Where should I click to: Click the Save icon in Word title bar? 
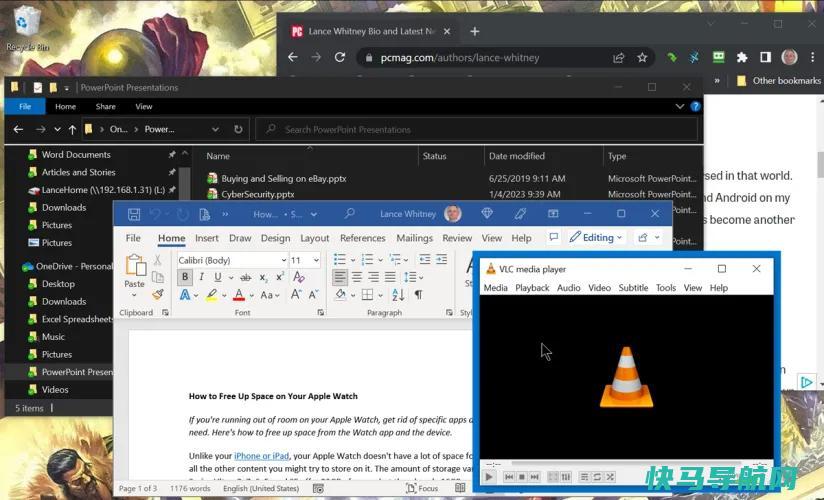pos(134,214)
